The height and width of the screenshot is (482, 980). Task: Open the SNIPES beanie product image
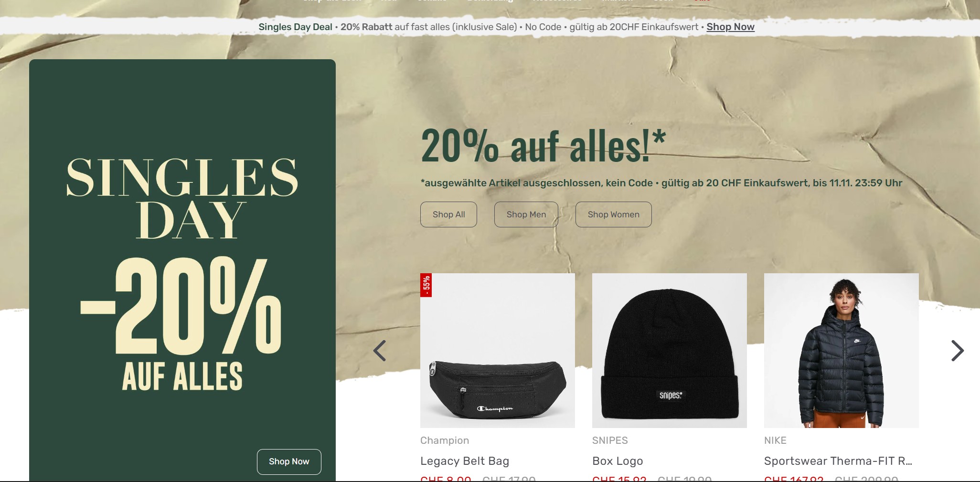670,351
